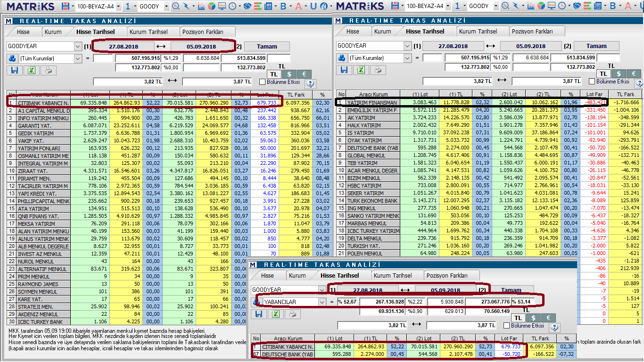This screenshot has height=362, width=644.
Task: Click the 27.08.2018 date button in left window
Action: [x=124, y=46]
